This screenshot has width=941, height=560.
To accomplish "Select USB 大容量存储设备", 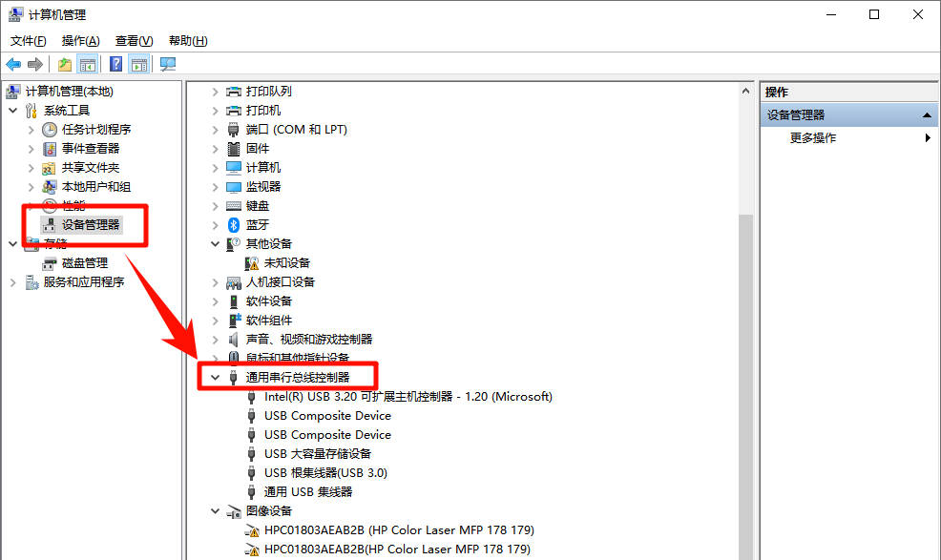I will pyautogui.click(x=318, y=454).
